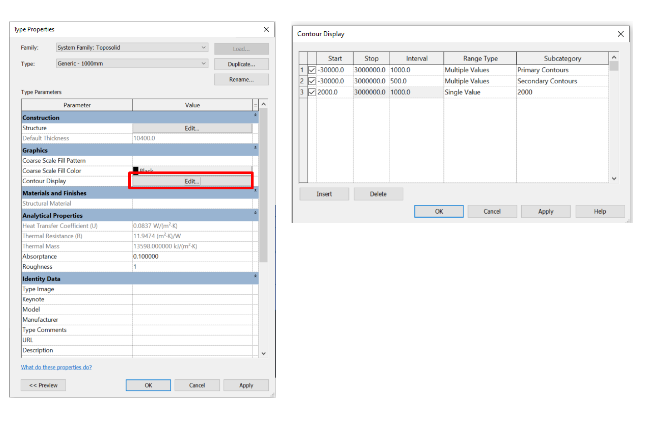
Task: Click the Start column header
Action: click(x=335, y=59)
